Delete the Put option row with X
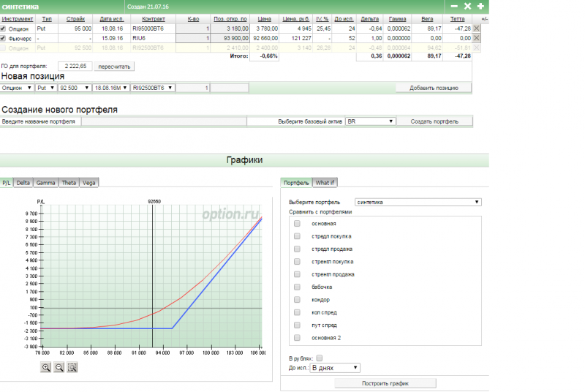 pyautogui.click(x=477, y=29)
